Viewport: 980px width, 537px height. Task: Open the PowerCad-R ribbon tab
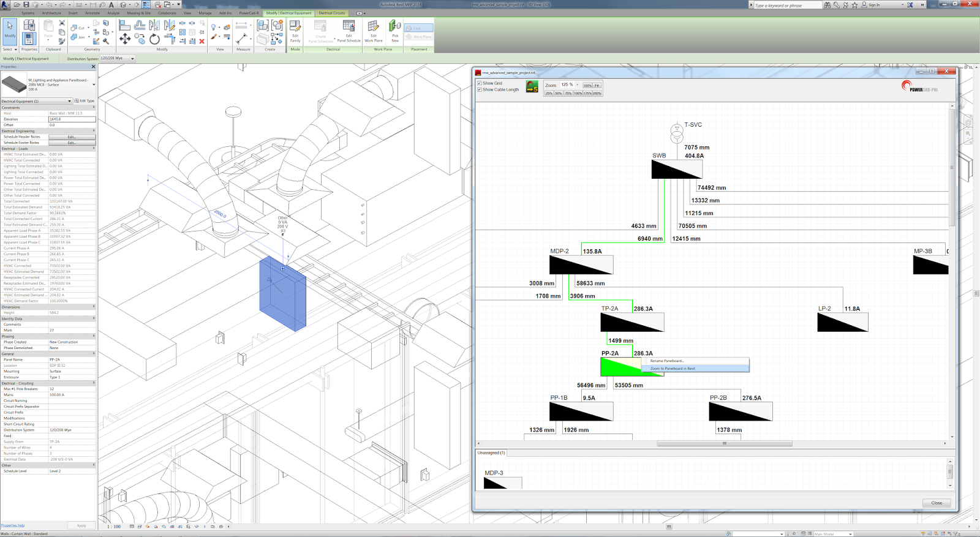[249, 13]
